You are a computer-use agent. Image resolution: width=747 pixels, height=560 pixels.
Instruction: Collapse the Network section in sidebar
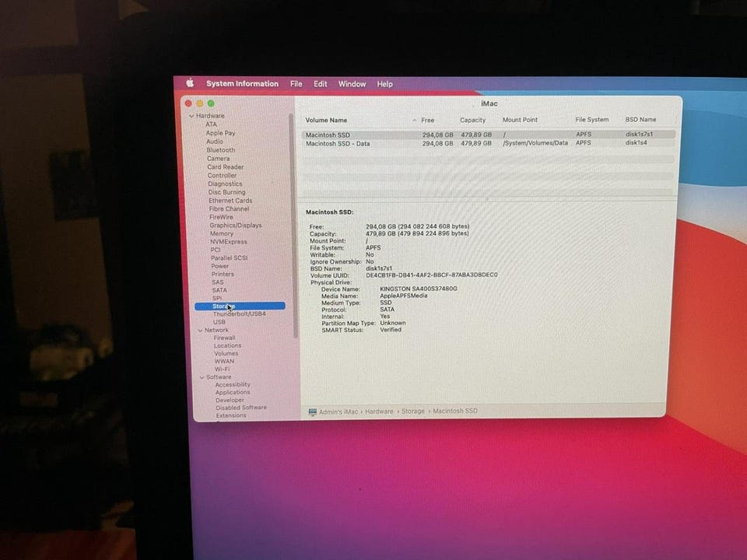201,330
